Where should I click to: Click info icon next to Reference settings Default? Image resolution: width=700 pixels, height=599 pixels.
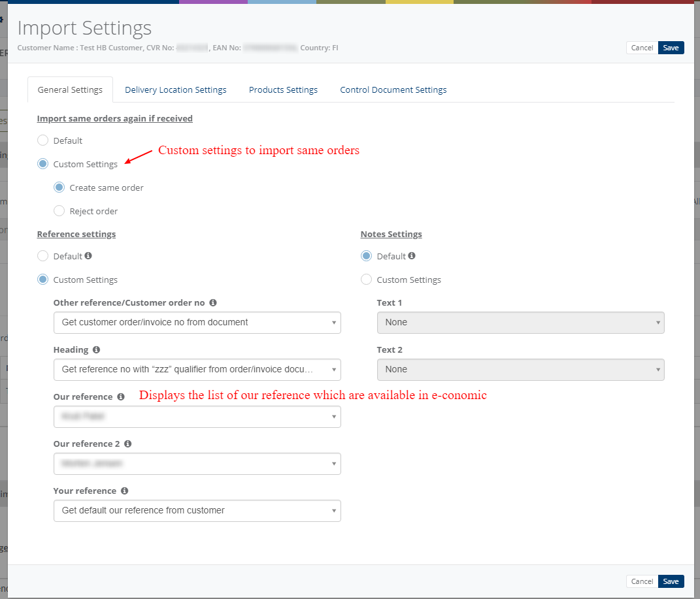88,255
